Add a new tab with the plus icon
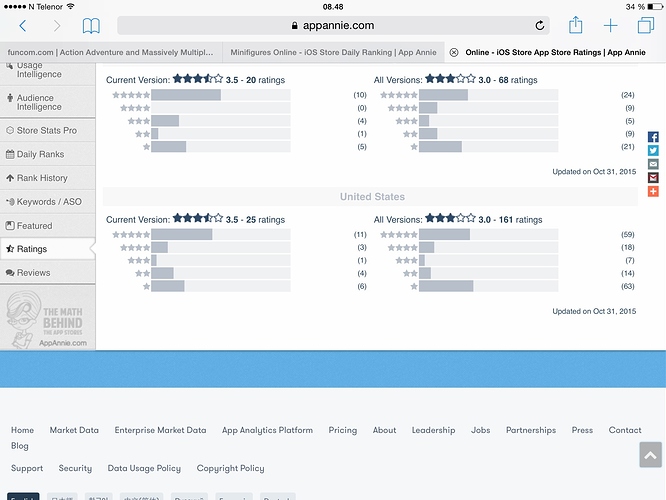The width and height of the screenshot is (666, 500). tap(610, 25)
